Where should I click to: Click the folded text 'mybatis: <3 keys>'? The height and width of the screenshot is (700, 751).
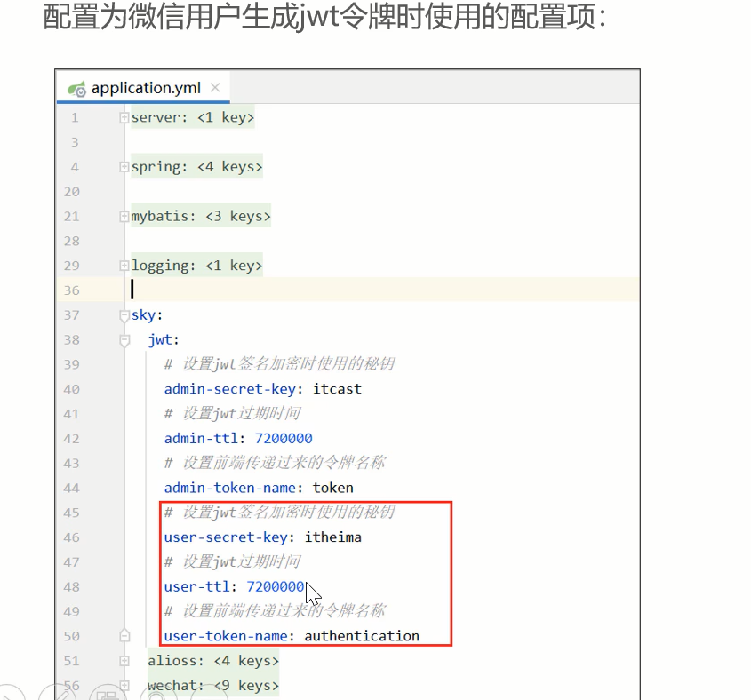pyautogui.click(x=201, y=217)
